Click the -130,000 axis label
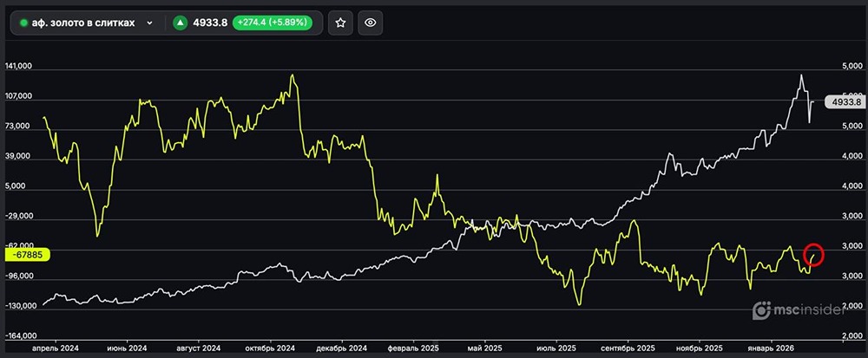The height and width of the screenshot is (358, 868). click(19, 306)
